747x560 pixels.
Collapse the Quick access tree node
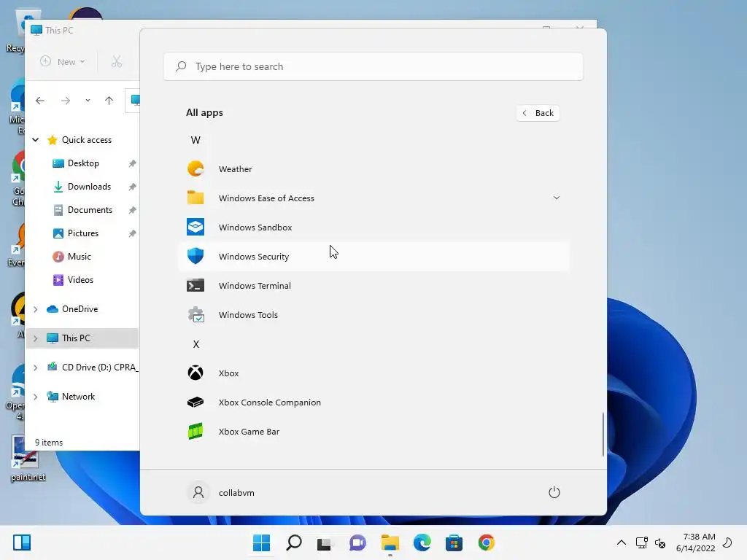point(35,139)
